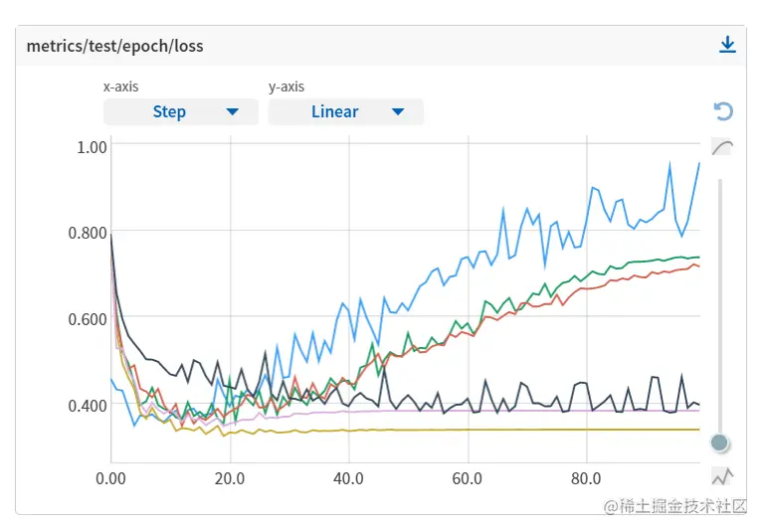Click the 80.0 x-axis tick value

click(x=586, y=478)
